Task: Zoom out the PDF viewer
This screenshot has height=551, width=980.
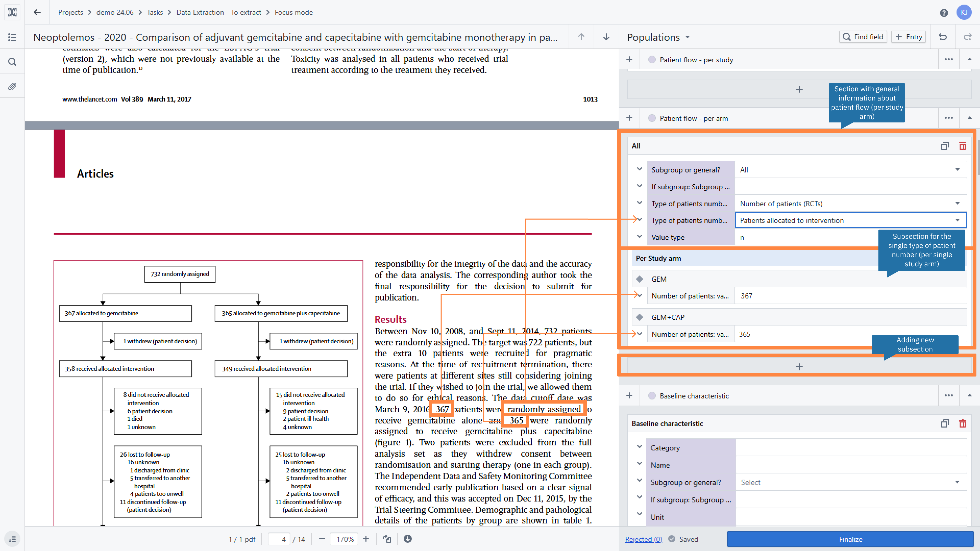Action: click(x=322, y=539)
